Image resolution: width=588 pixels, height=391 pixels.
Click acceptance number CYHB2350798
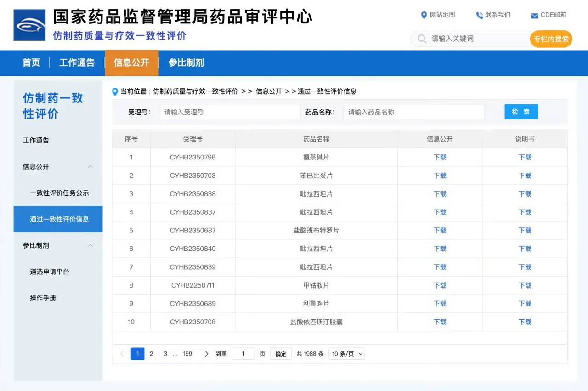click(x=192, y=157)
